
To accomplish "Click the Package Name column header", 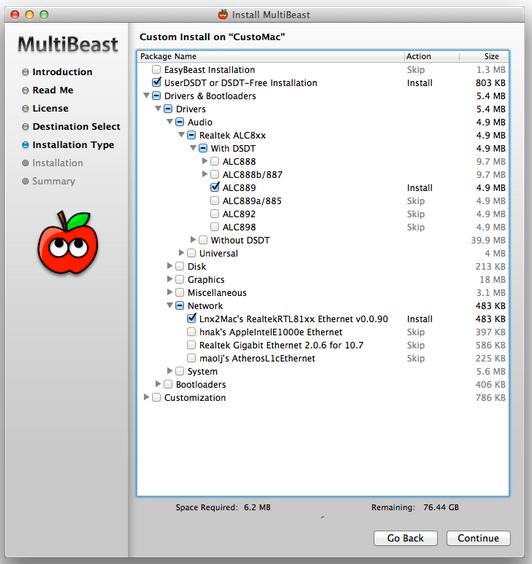I will (270, 56).
